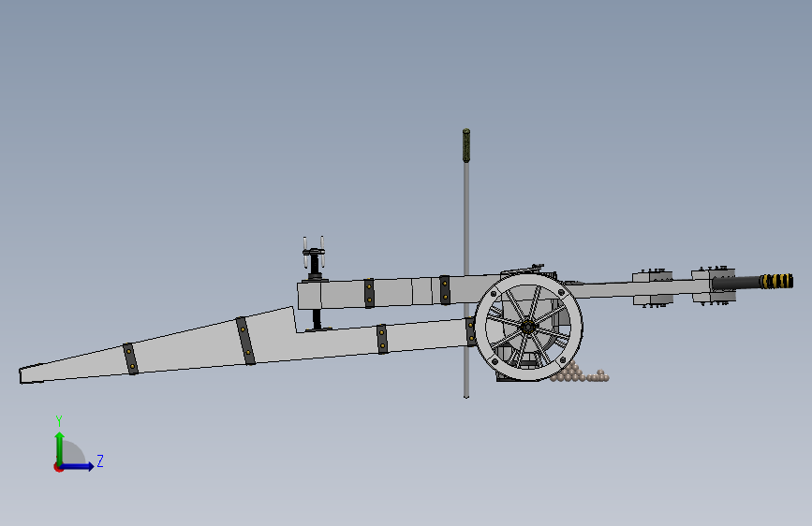Select the yellow-and-black striped muzzle tip
The height and width of the screenshot is (526, 812).
pyautogui.click(x=776, y=282)
